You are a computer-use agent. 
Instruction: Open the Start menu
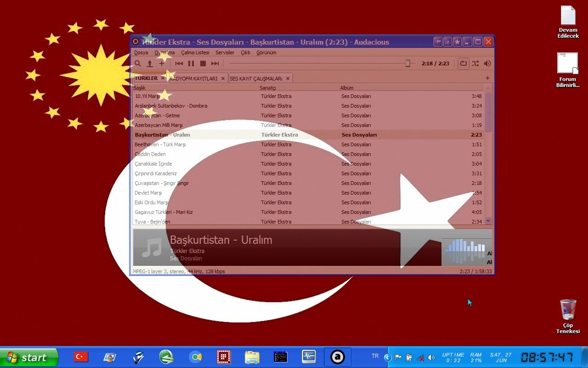29,357
